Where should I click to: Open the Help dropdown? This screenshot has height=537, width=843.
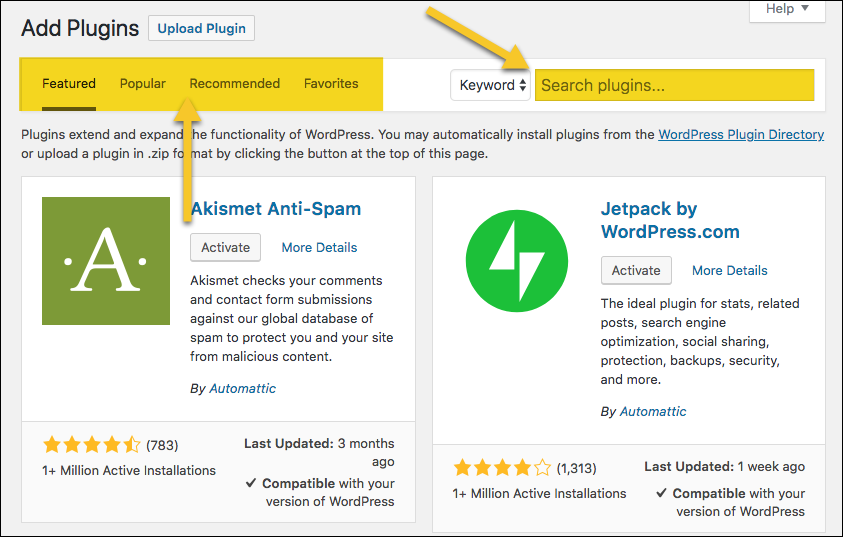[x=787, y=9]
